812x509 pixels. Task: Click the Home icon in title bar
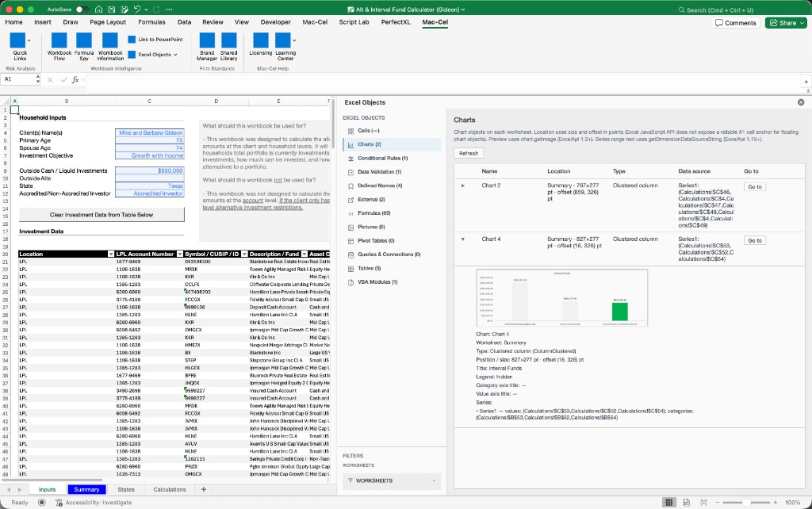[98, 10]
